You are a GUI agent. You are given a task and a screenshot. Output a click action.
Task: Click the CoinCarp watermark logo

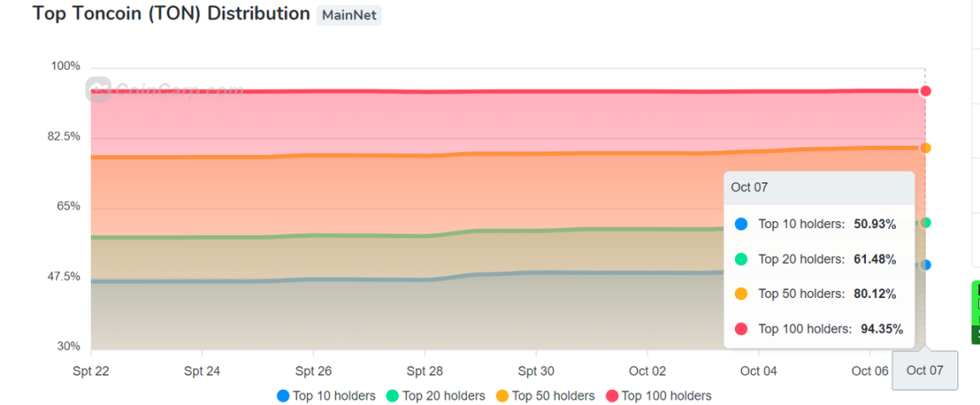167,89
